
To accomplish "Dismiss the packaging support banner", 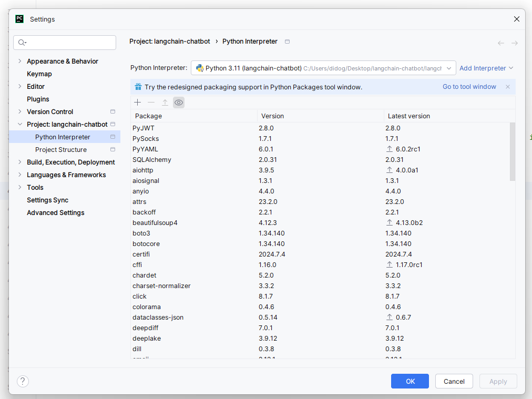I will (507, 86).
